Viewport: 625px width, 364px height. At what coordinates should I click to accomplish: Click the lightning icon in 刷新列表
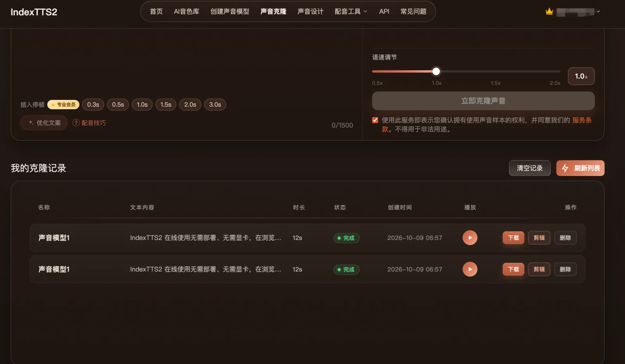(x=565, y=168)
